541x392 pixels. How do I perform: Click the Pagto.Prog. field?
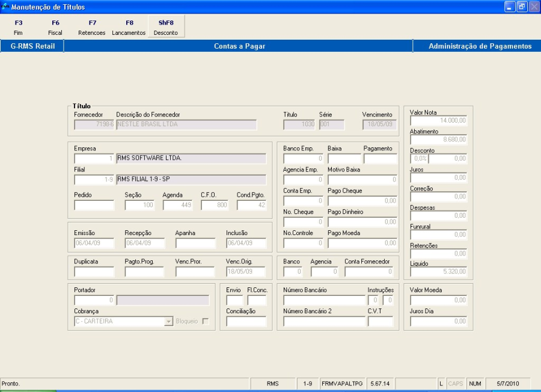tap(144, 272)
